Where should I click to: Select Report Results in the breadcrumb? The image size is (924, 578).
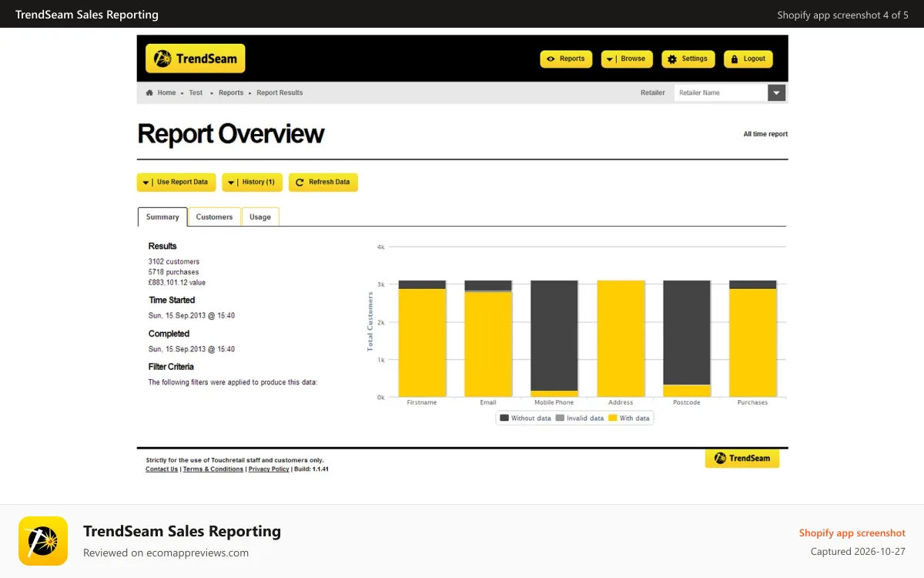pyautogui.click(x=280, y=92)
